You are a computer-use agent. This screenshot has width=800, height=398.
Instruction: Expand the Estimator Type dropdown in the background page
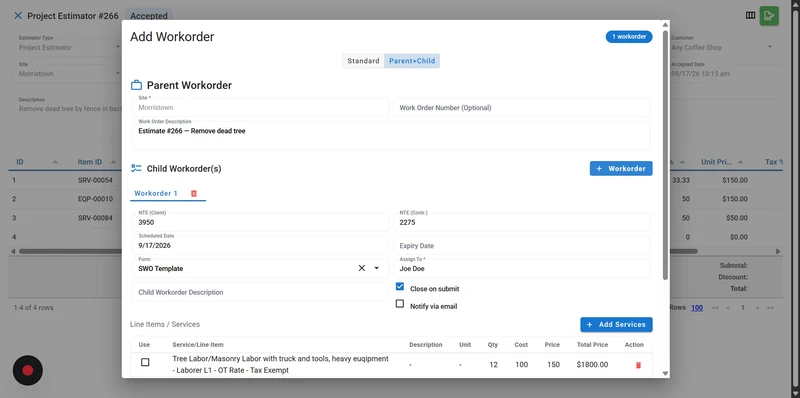(118, 47)
